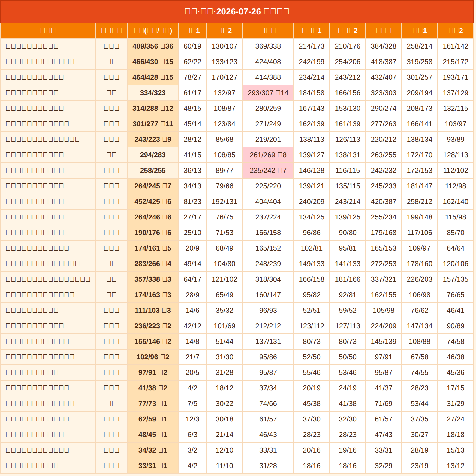Click the pink highlighted cell 293/307 14
476x476 pixels.
(x=268, y=93)
